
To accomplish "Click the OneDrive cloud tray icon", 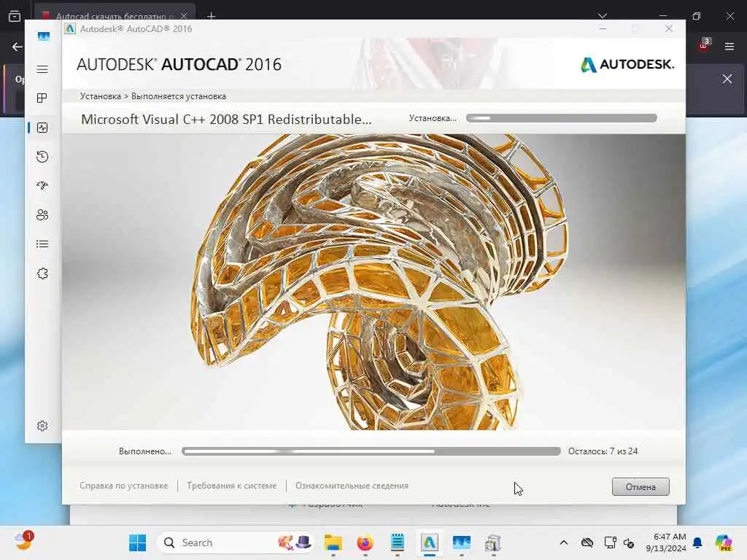I will coord(587,542).
